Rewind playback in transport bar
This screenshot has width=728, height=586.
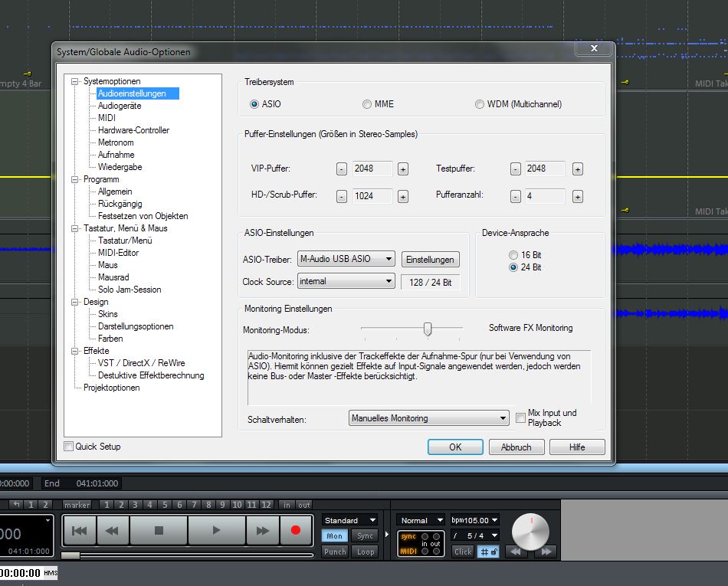[113, 530]
